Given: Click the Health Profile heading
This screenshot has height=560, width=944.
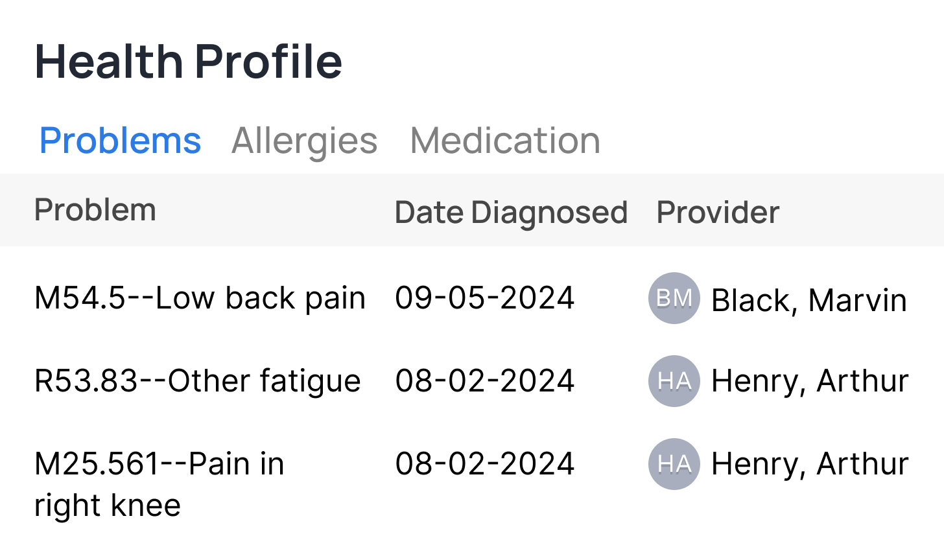Looking at the screenshot, I should coord(188,62).
